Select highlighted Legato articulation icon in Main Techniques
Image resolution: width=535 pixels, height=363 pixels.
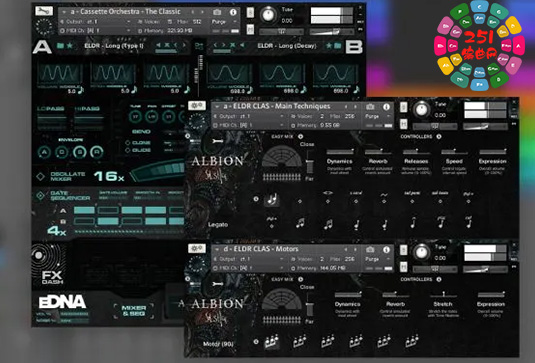click(x=272, y=199)
